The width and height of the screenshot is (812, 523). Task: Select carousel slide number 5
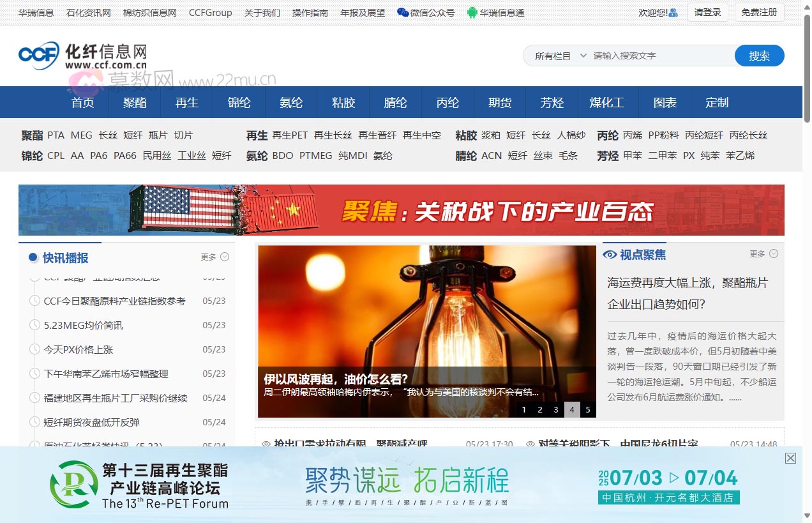point(587,409)
